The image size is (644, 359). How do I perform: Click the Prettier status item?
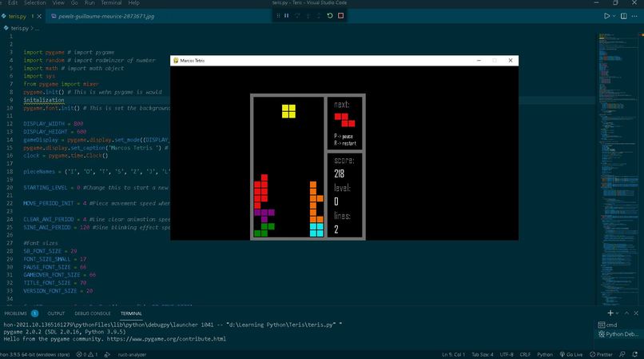tap(601, 354)
